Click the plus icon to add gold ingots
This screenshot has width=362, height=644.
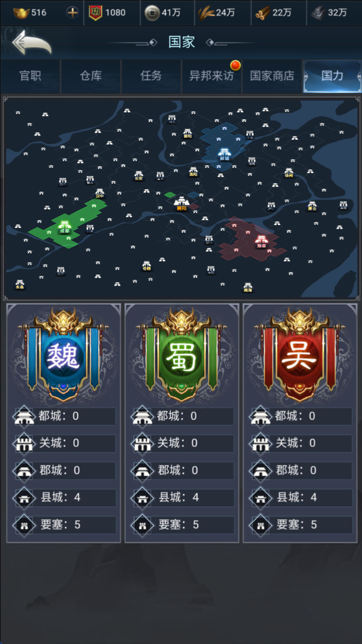pos(72,12)
